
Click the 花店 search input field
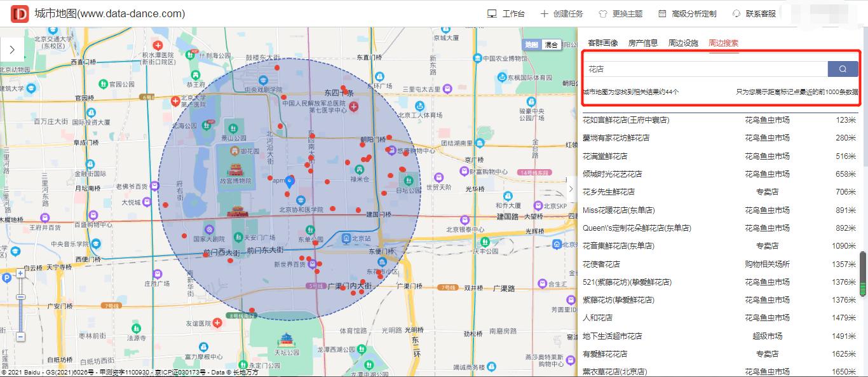tap(699, 69)
